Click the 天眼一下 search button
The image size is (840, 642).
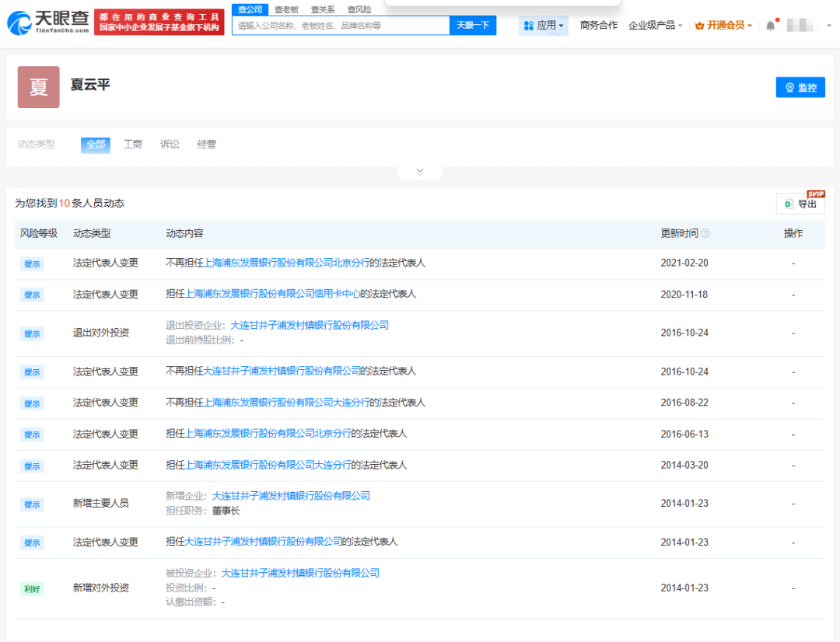point(472,25)
